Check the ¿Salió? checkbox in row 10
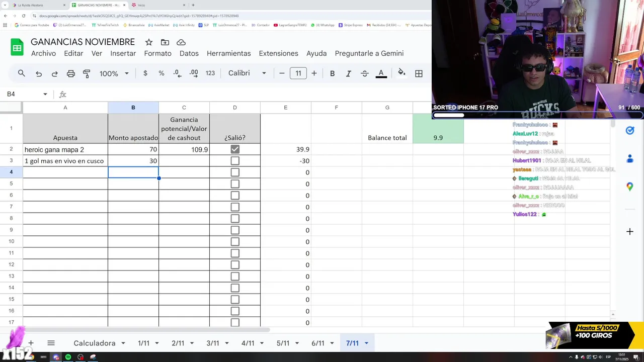Image resolution: width=644 pixels, height=362 pixels. point(235,242)
